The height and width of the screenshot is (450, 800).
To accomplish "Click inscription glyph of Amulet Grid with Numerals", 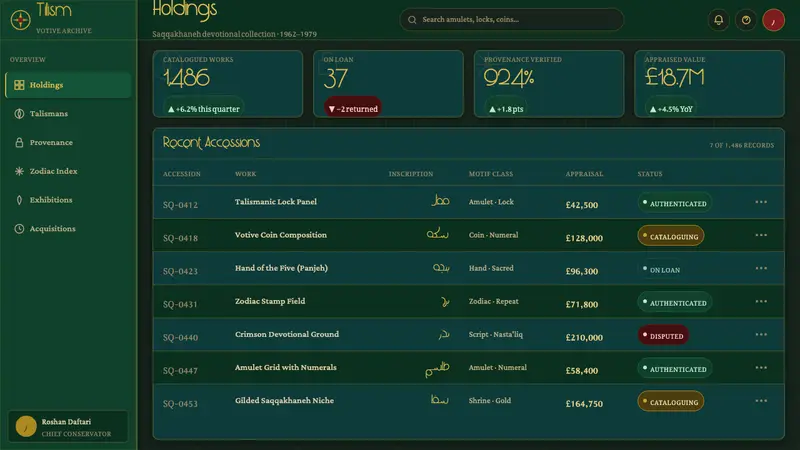I will [437, 368].
